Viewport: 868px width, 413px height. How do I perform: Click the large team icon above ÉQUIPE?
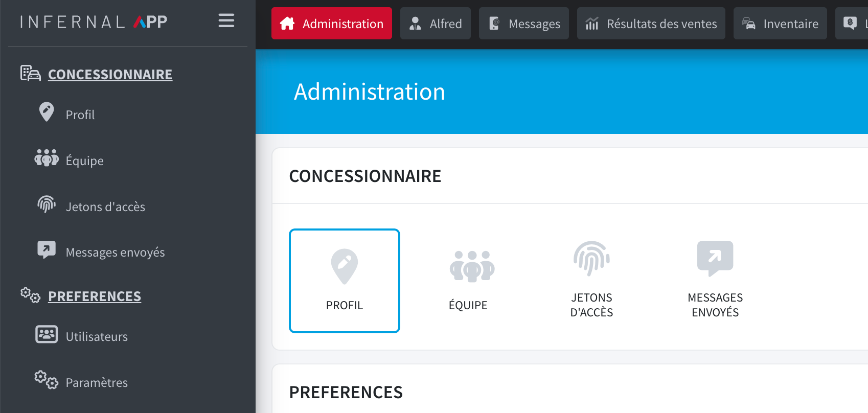click(x=472, y=266)
